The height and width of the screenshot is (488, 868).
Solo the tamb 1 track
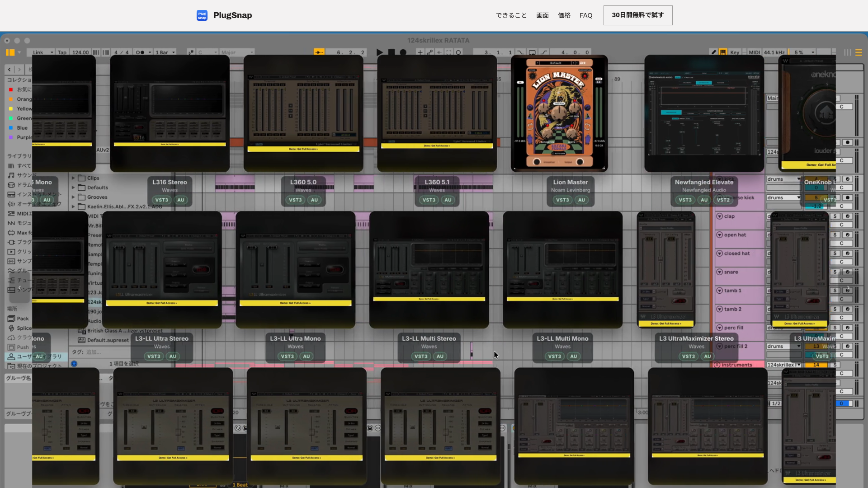(x=835, y=291)
